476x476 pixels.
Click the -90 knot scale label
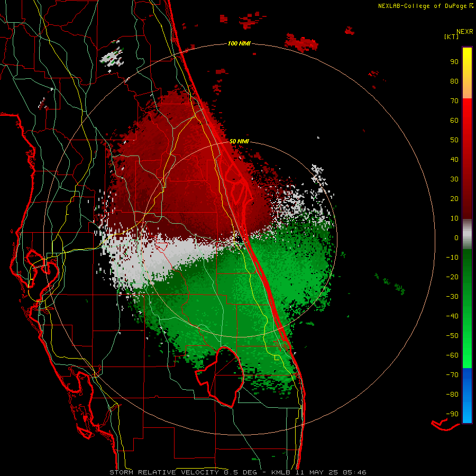click(452, 414)
